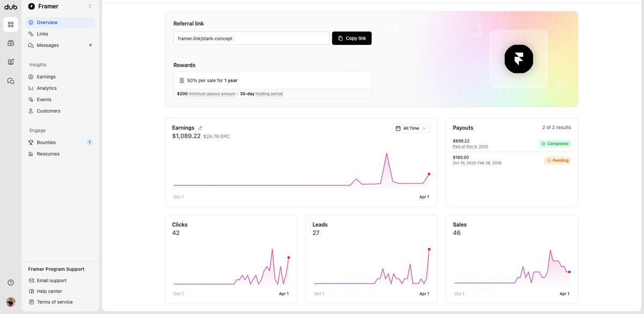Click the $24.76 EPC value
Viewport: 644px width, 314px height.
216,137
